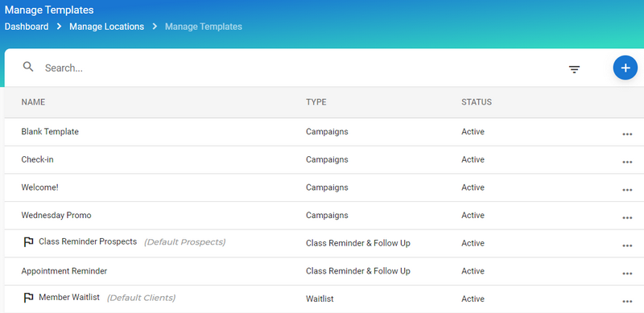Click the search magnifier icon
This screenshot has width=644, height=313.
[28, 67]
